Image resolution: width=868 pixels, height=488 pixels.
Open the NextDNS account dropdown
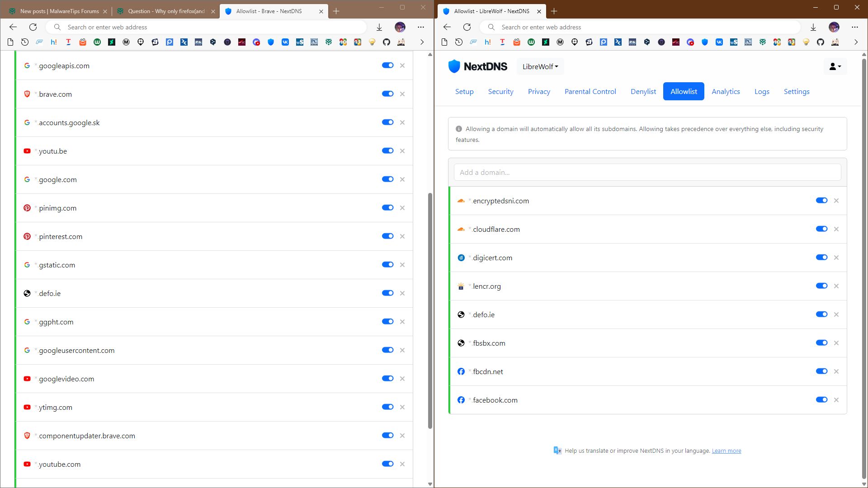point(835,66)
